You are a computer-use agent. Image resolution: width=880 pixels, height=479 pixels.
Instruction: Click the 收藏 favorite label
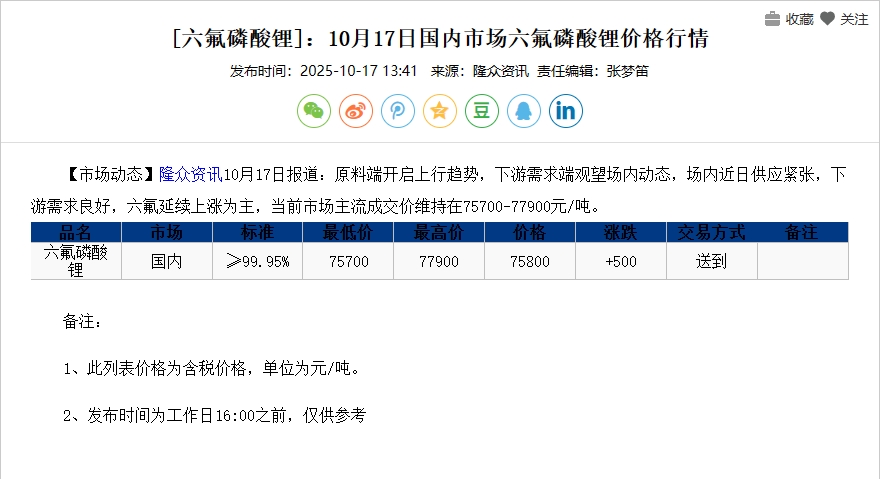pyautogui.click(x=800, y=19)
